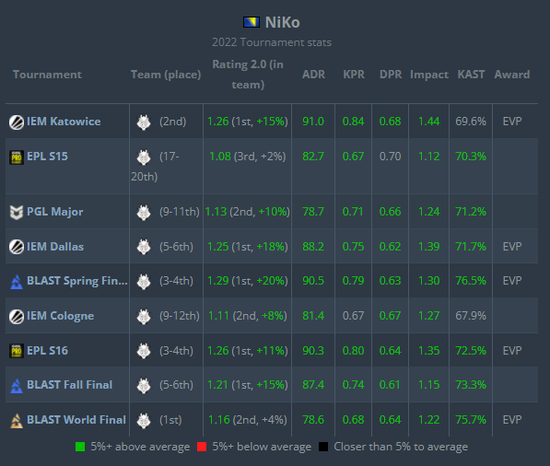Click the 1.08 (3rd, +2%) rating cell
The width and height of the screenshot is (550, 466).
(x=248, y=156)
